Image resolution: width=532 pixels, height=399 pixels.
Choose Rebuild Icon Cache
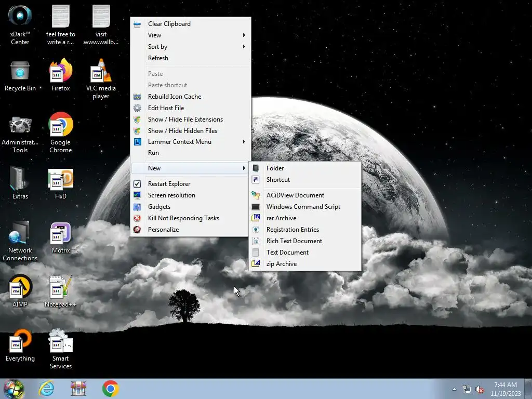click(x=190, y=97)
